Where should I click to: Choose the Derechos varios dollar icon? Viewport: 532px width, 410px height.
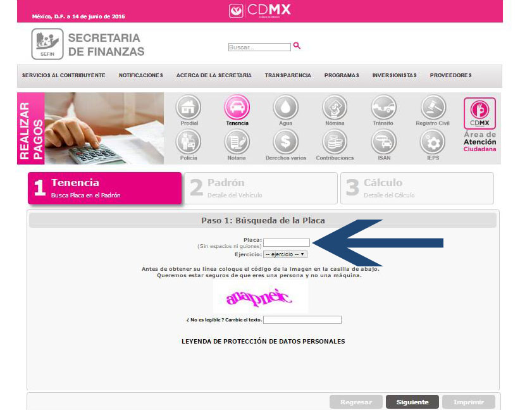(286, 142)
